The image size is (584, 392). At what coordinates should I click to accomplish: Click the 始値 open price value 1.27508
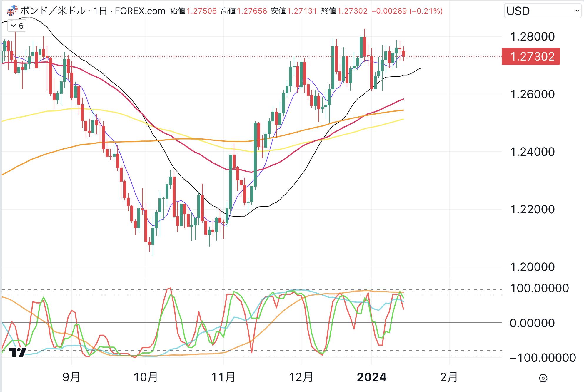[x=202, y=11]
